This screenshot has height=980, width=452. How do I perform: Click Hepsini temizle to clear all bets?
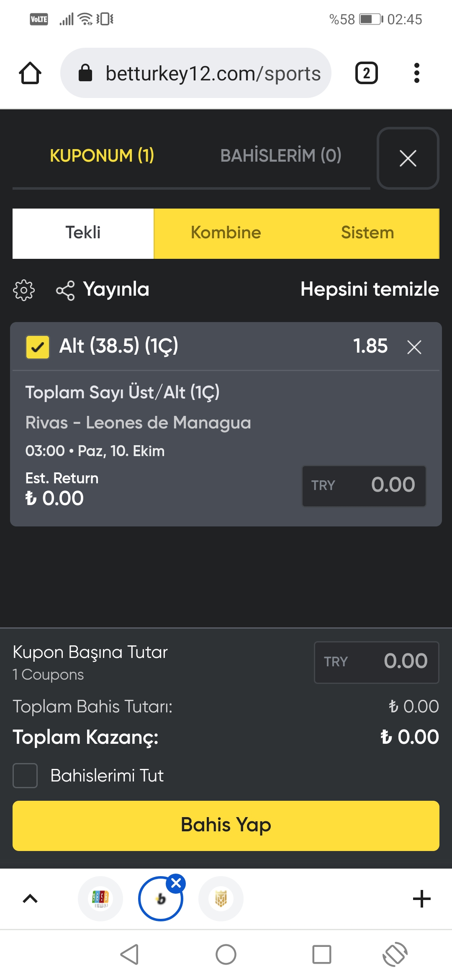[x=370, y=289]
